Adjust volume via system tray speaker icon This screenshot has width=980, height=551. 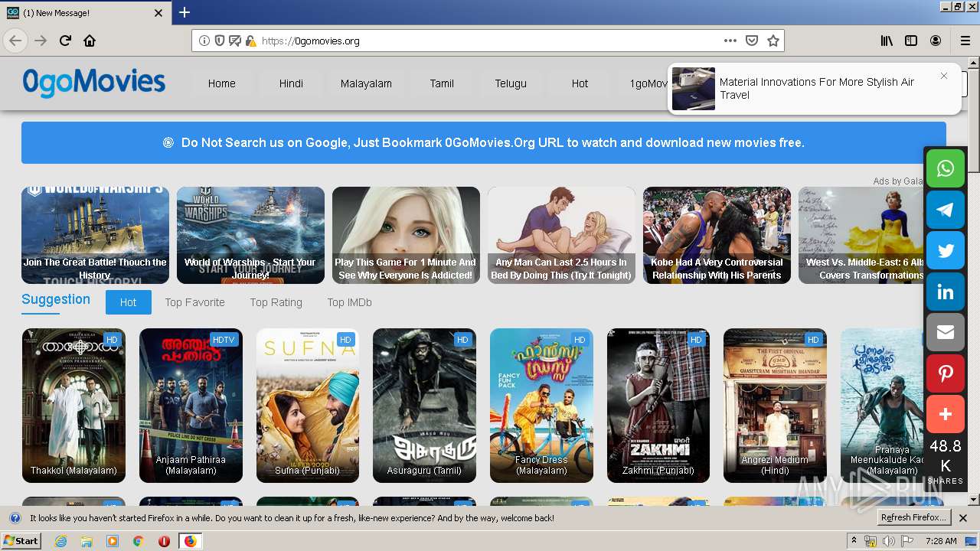click(x=888, y=541)
